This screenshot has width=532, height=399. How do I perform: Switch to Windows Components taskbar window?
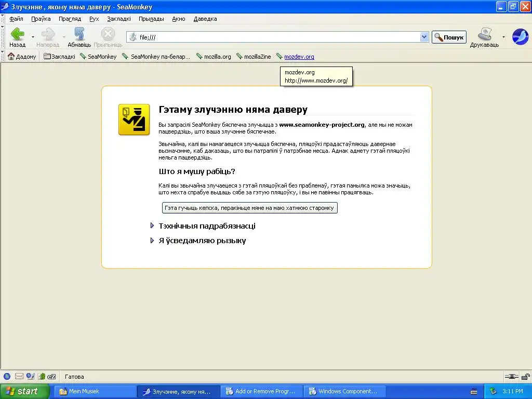tap(344, 392)
